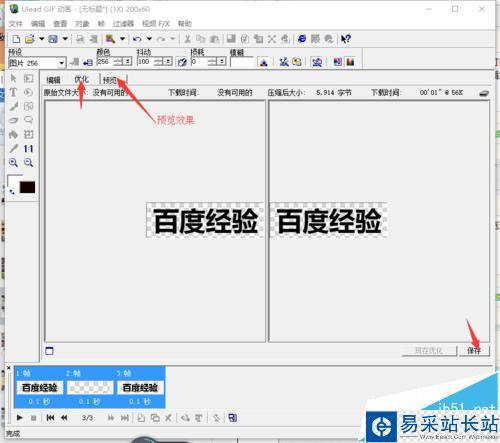Undo the last action
The image size is (500, 443).
pyautogui.click(x=137, y=39)
